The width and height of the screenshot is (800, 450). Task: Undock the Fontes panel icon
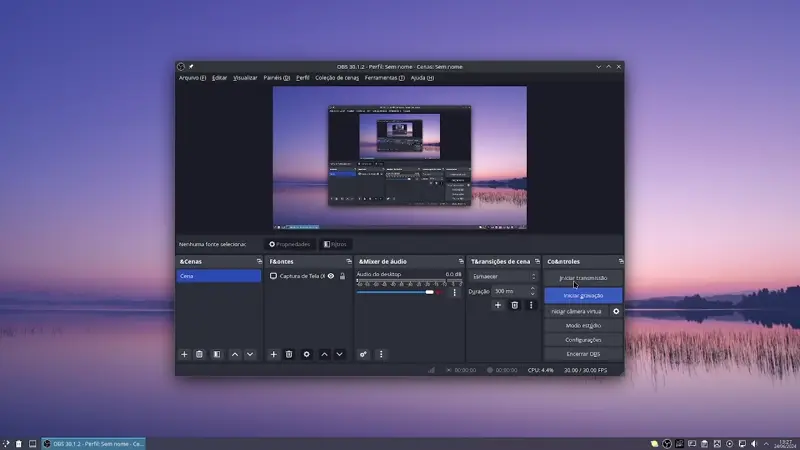coord(349,261)
